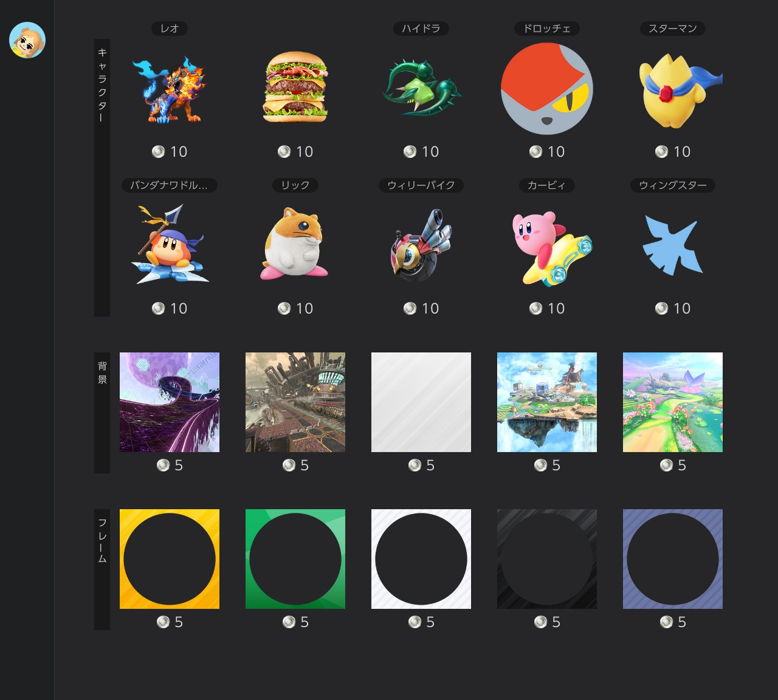Viewport: 778px width, 700px height.
Task: Select the purple neon track background
Action: (x=170, y=402)
